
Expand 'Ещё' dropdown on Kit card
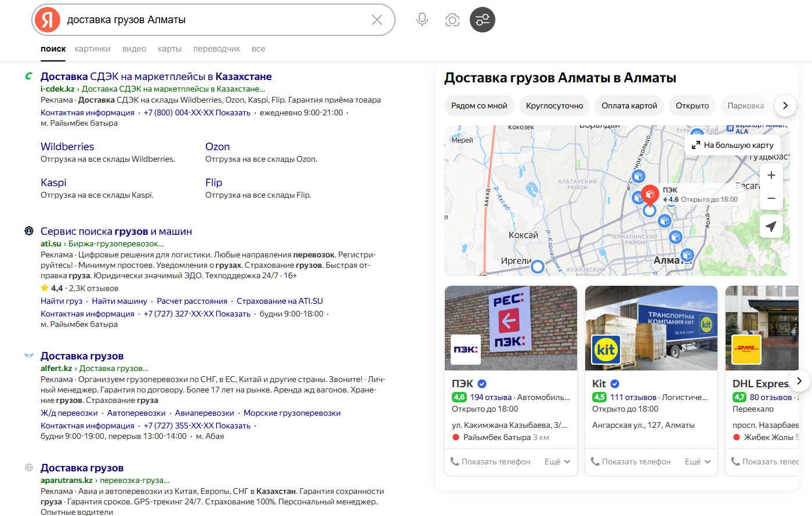pos(698,462)
